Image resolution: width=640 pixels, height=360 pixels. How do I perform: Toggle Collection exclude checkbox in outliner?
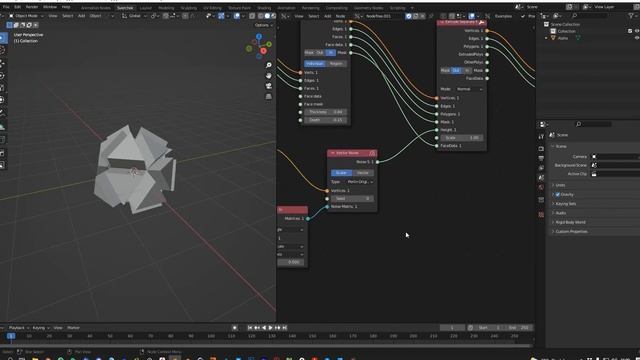(630, 31)
